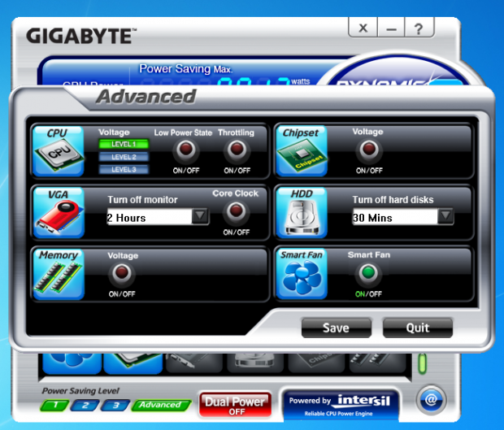Click the Memory RAM sticks icon

[59, 275]
